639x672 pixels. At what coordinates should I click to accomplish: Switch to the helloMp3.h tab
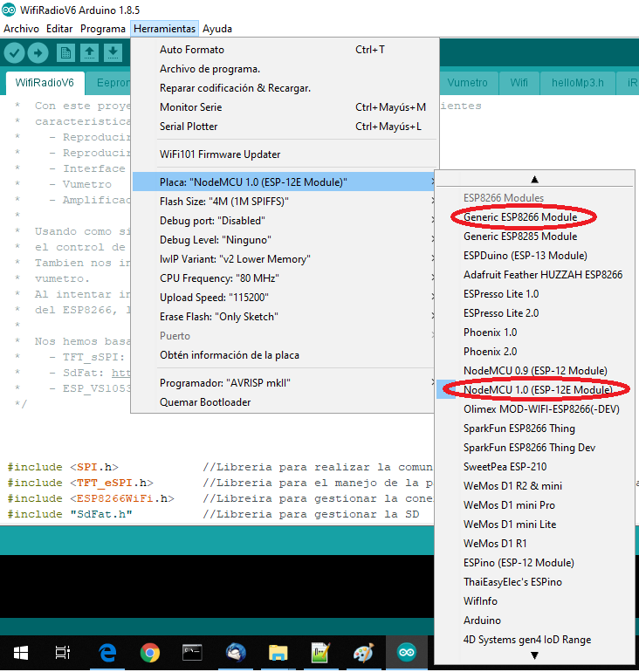(x=577, y=83)
